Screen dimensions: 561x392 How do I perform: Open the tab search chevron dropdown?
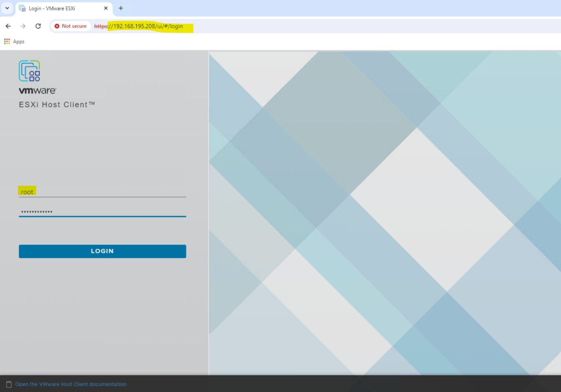(x=7, y=7)
